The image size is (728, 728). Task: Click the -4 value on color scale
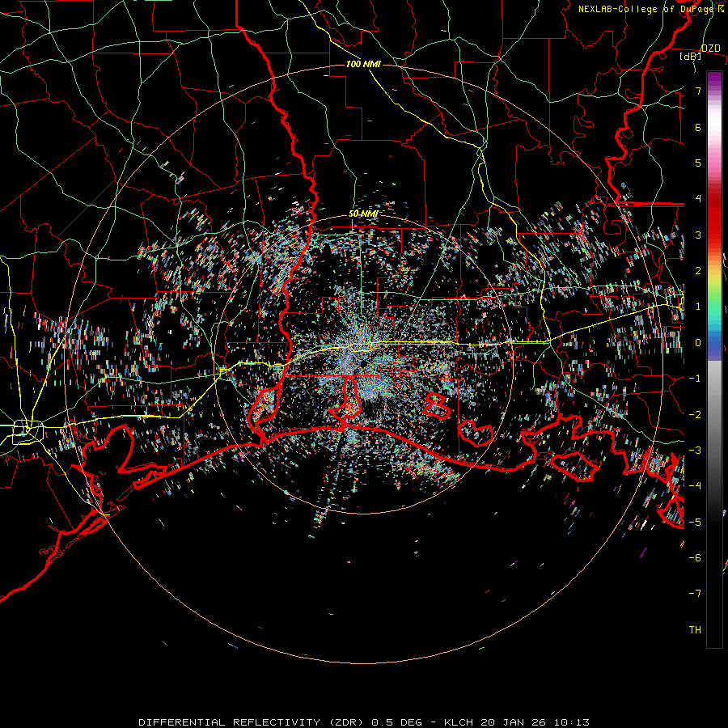[695, 486]
